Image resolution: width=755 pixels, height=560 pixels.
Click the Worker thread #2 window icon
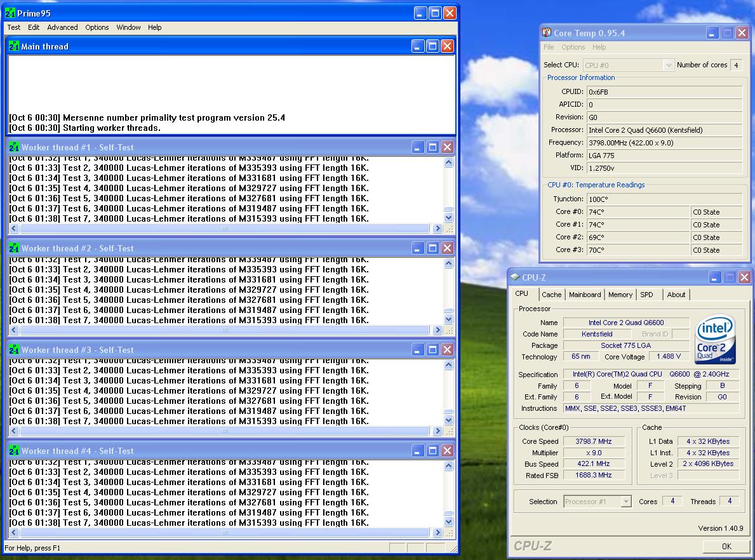pos(14,248)
